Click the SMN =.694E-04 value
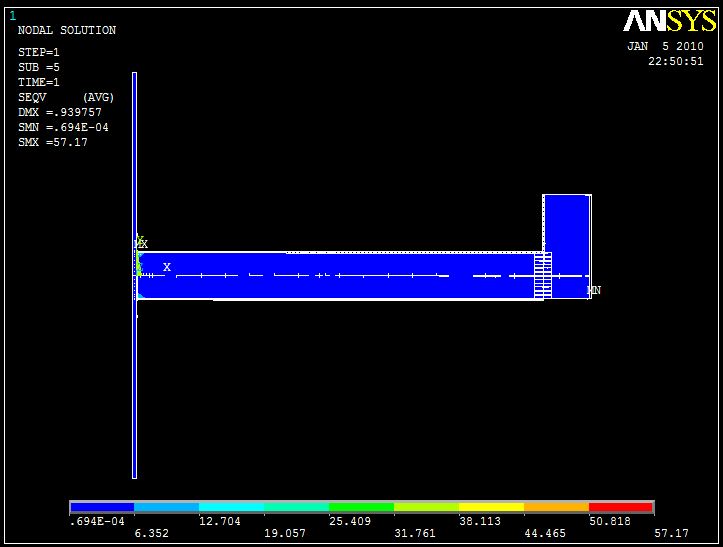The image size is (723, 547). click(x=63, y=127)
